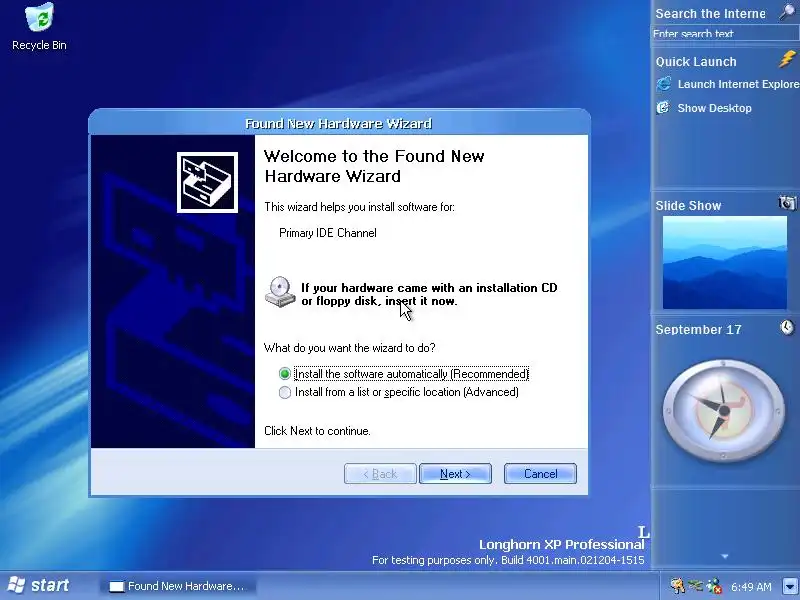Click the September 17 date header

tap(698, 330)
